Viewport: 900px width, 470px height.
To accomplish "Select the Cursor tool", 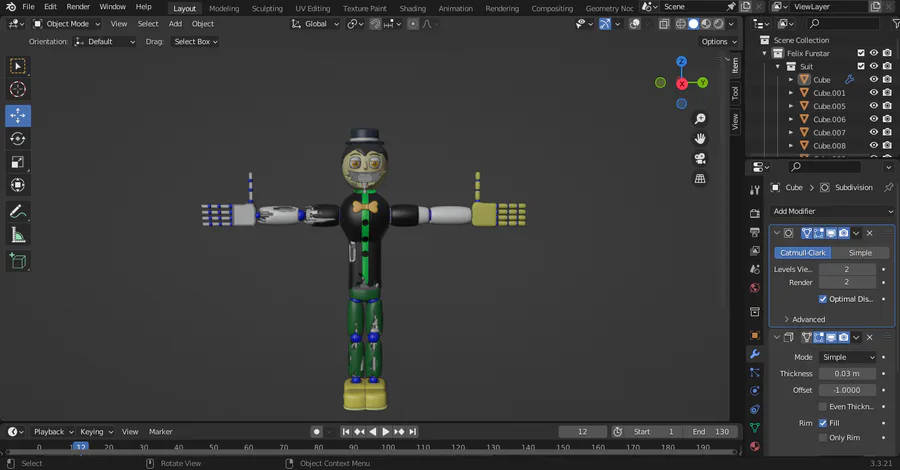I will tap(18, 90).
